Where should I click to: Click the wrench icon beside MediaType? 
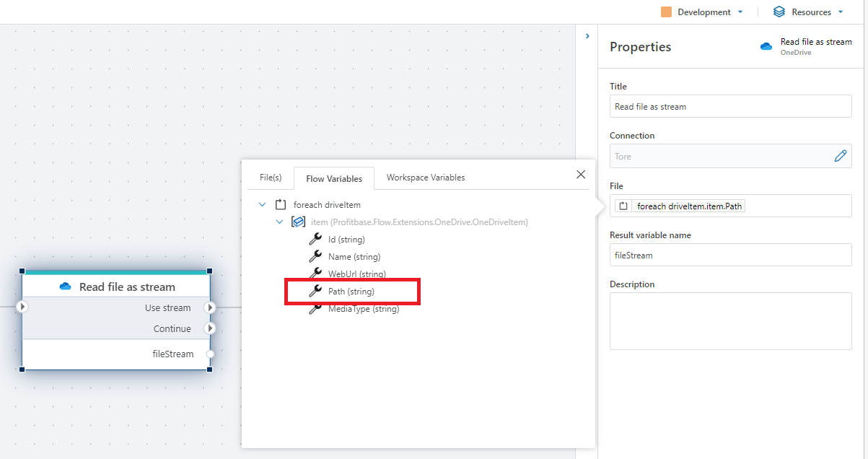click(x=315, y=309)
